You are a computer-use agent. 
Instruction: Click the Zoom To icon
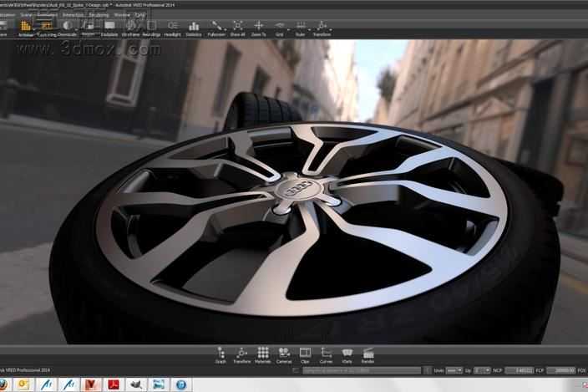pyautogui.click(x=258, y=28)
